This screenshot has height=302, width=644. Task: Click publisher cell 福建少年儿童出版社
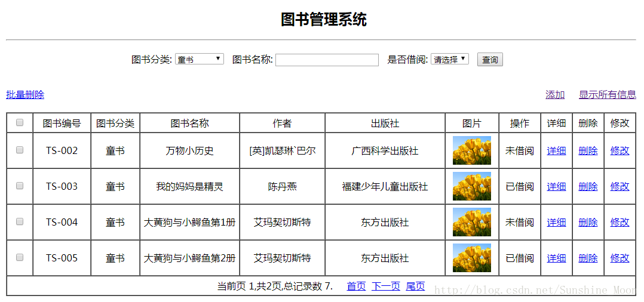385,186
